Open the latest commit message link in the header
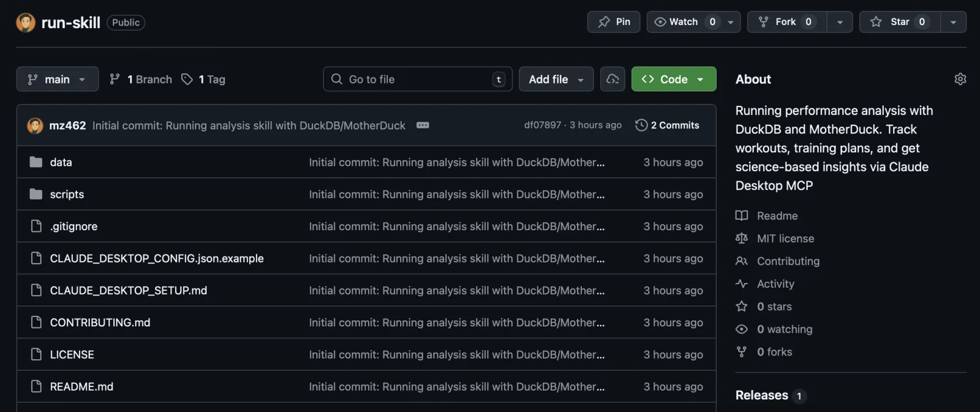The width and height of the screenshot is (980, 412). click(249, 125)
